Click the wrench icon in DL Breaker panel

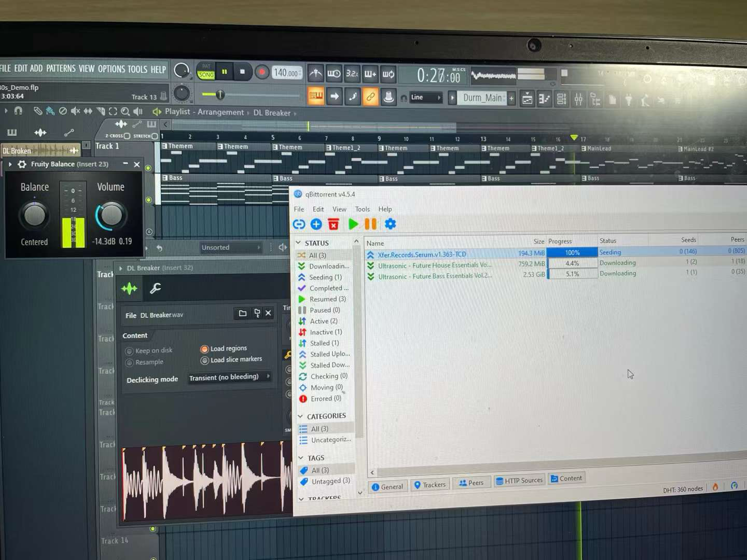pyautogui.click(x=155, y=288)
